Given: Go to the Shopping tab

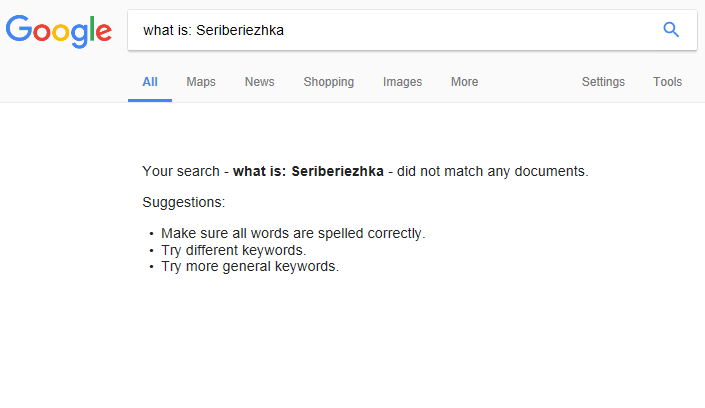Looking at the screenshot, I should (x=329, y=82).
